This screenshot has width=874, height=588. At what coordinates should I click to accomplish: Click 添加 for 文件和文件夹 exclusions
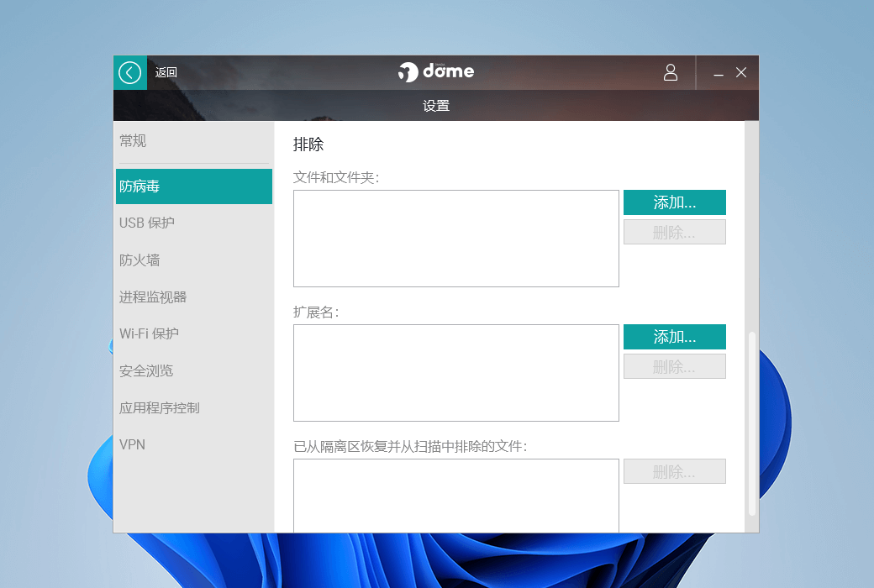click(x=674, y=202)
